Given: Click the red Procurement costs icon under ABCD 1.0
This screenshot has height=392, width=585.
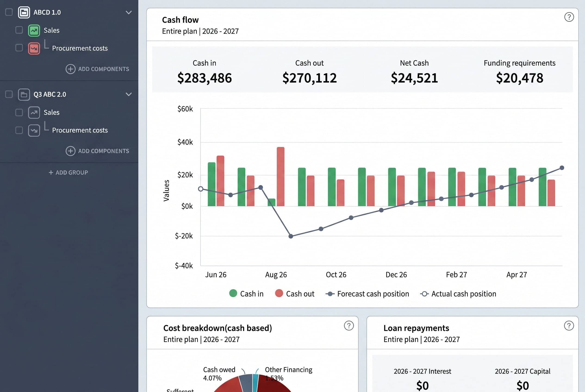Looking at the screenshot, I should pyautogui.click(x=34, y=48).
